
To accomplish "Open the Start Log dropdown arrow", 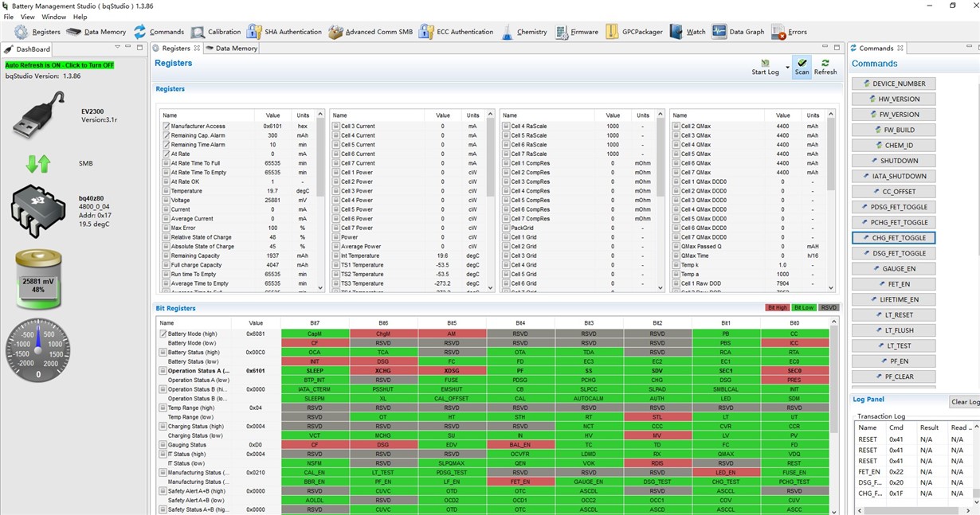I will pos(787,68).
